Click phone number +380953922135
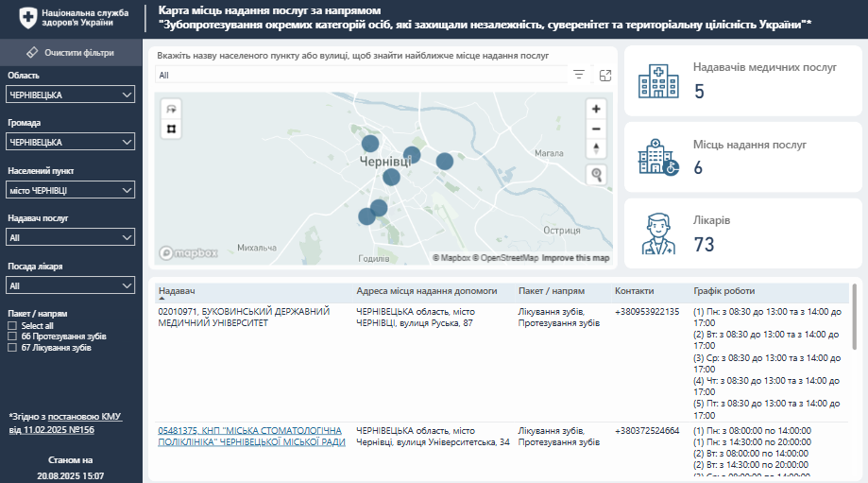Viewport: 868px width, 483px height. 647,311
